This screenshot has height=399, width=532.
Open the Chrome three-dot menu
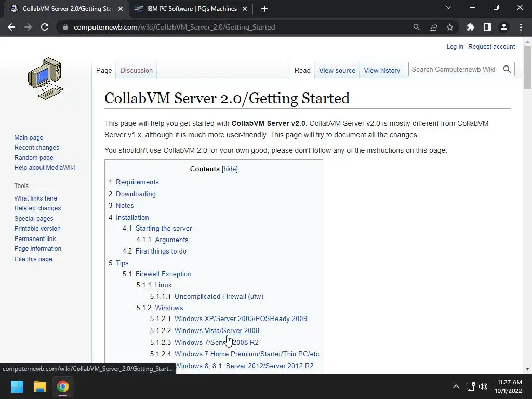(521, 27)
